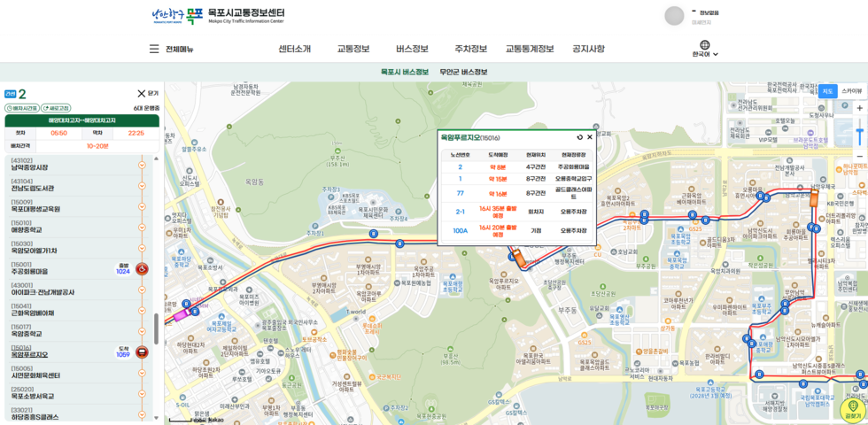
Task: Click the bus stop marker near GS25
Action: tap(692, 214)
